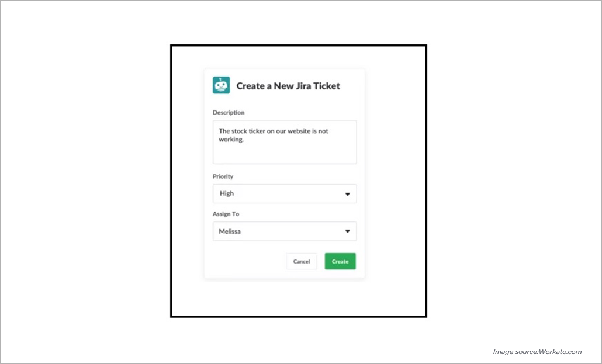Select the Melissa assignee text
Image resolution: width=602 pixels, height=364 pixels.
230,231
